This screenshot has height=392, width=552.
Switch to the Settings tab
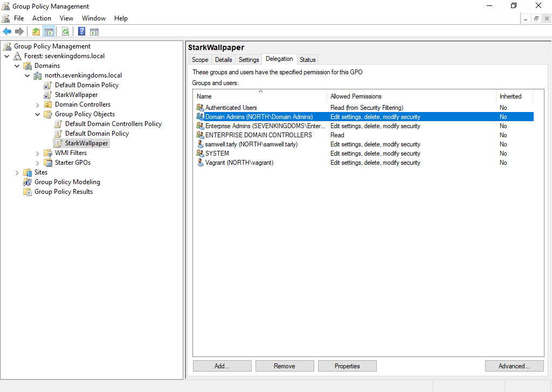[x=249, y=60]
